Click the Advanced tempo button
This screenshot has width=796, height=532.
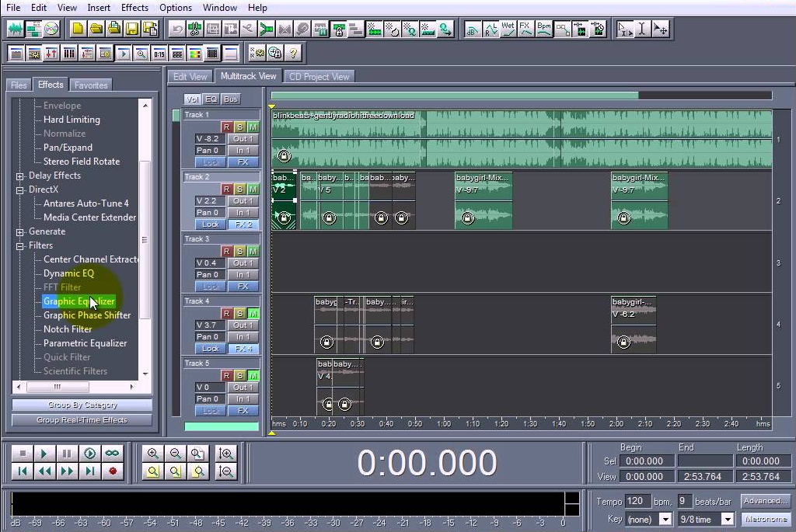[765, 501]
